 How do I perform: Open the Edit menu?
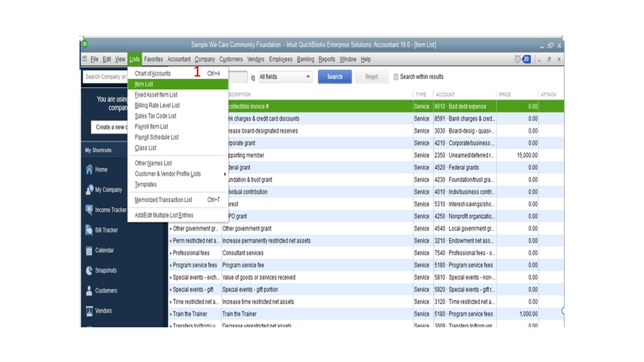click(x=107, y=59)
